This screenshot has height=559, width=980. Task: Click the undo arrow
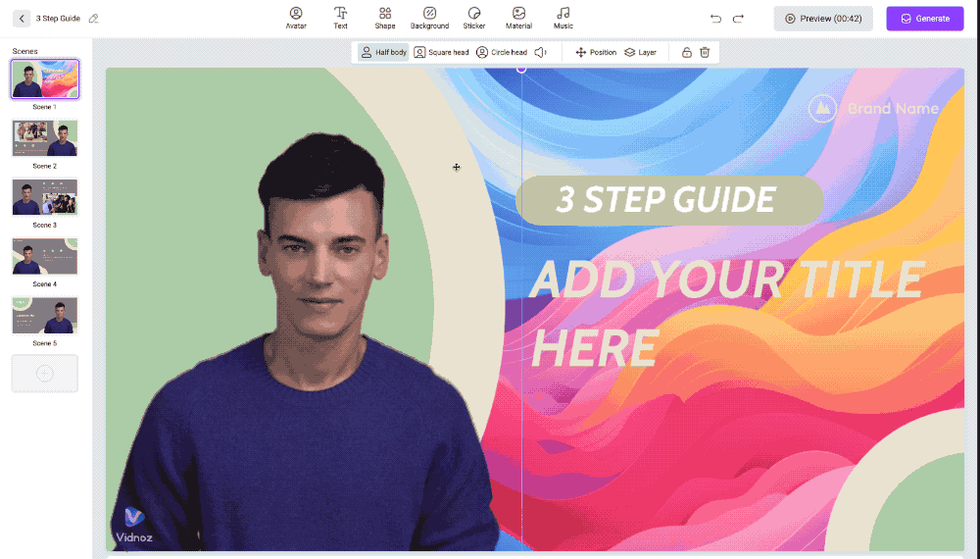pos(715,19)
